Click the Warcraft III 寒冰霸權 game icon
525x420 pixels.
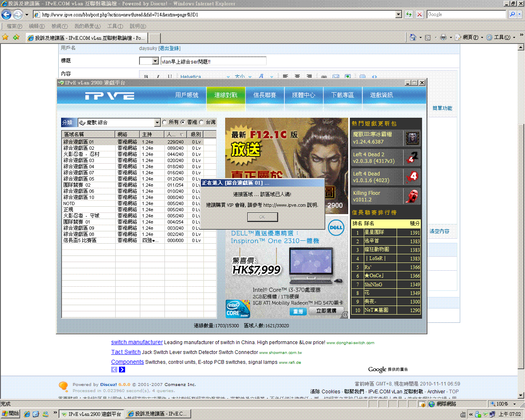coord(412,138)
